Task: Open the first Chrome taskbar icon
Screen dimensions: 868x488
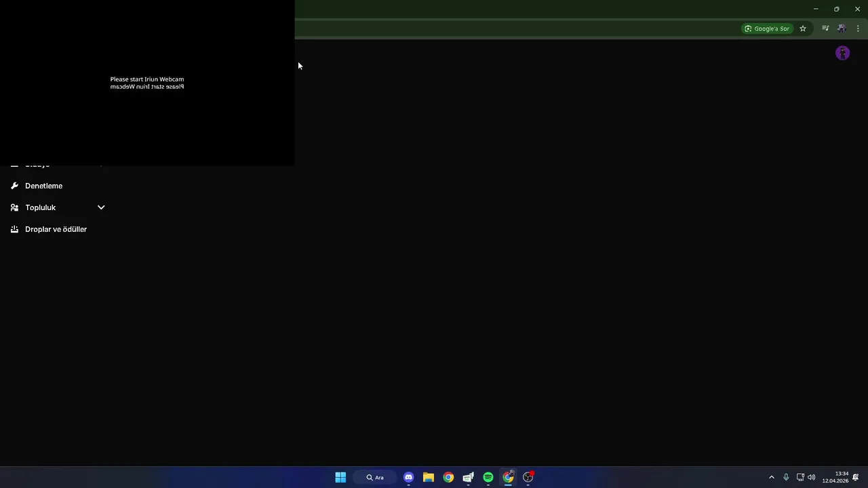Action: [x=448, y=477]
